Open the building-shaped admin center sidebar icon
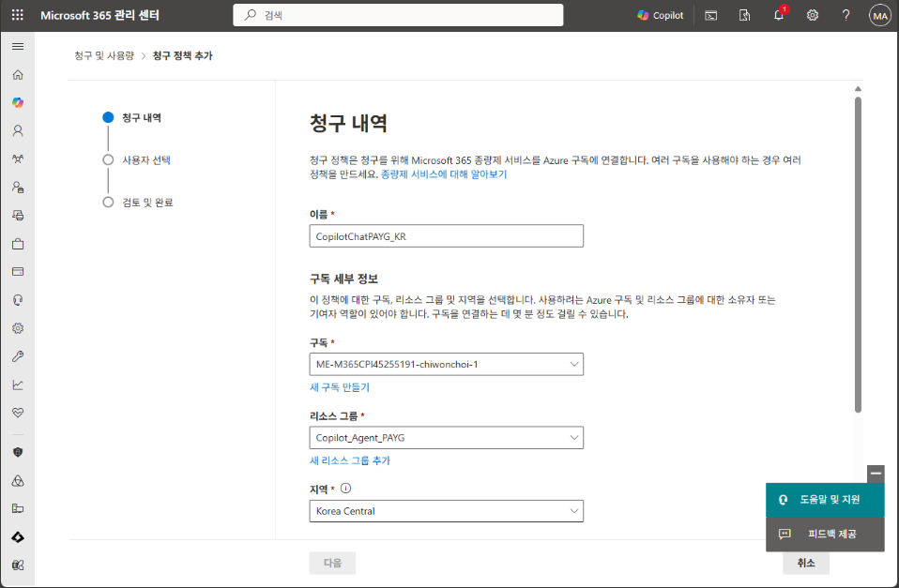The height and width of the screenshot is (588, 899). pyautogui.click(x=18, y=508)
